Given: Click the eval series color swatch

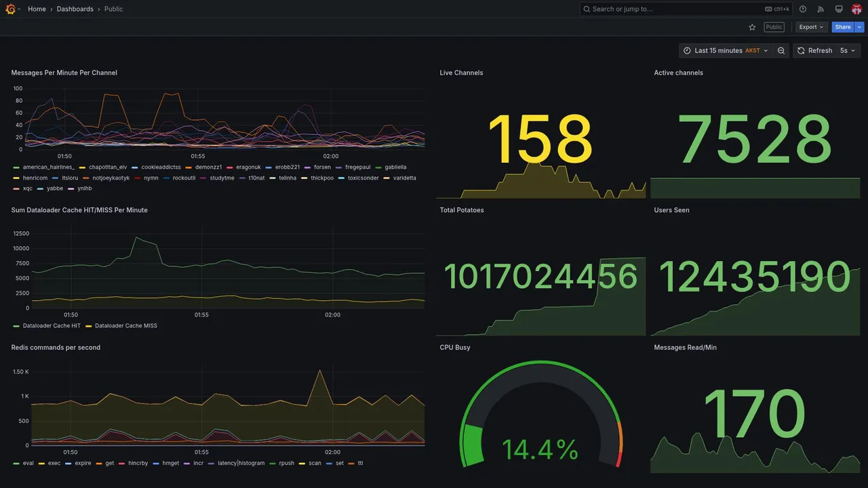Looking at the screenshot, I should pyautogui.click(x=16, y=463).
